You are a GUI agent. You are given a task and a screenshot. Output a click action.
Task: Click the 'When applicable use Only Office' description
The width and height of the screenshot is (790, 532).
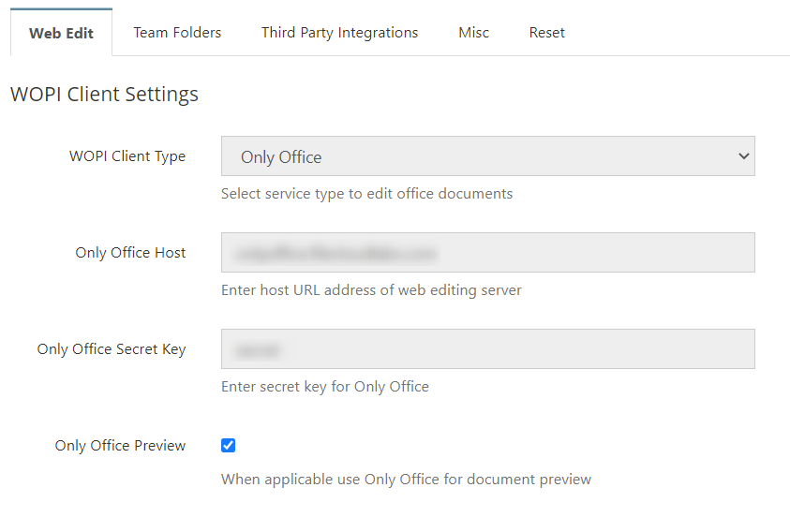[406, 480]
